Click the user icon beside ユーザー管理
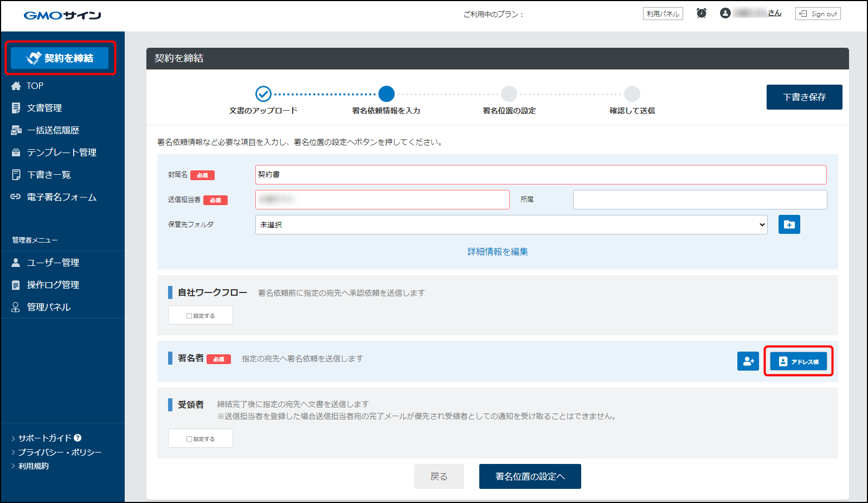The image size is (868, 503). (16, 263)
